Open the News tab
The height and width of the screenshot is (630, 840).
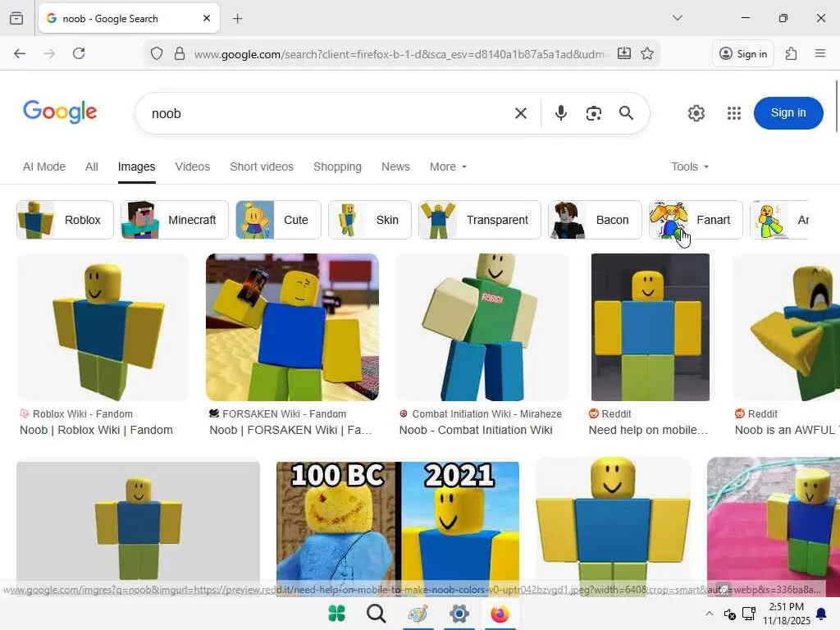coord(395,167)
